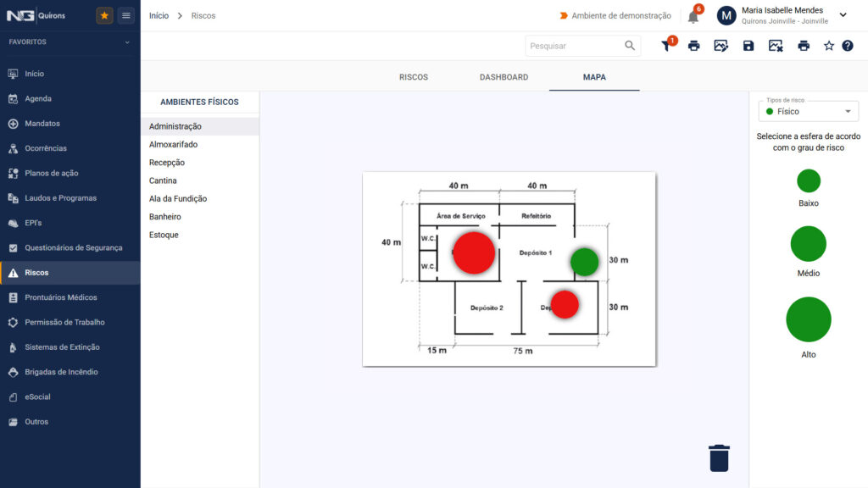Select the Alto risk green sphere
This screenshot has height=488, width=868.
pyautogui.click(x=808, y=319)
